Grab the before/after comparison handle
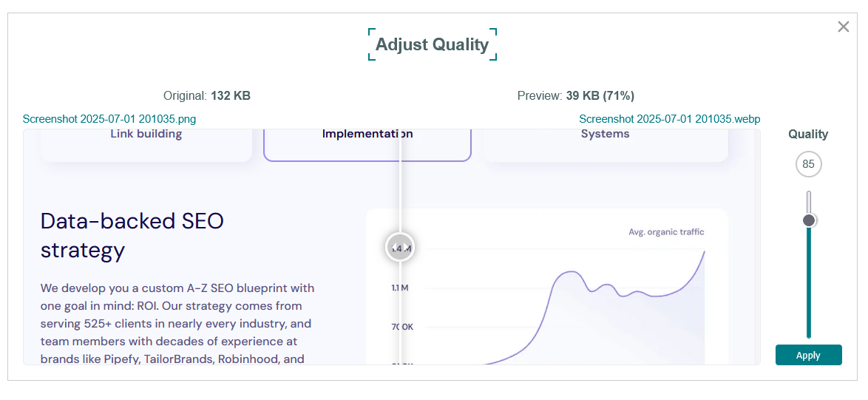The image size is (868, 400). (400, 247)
